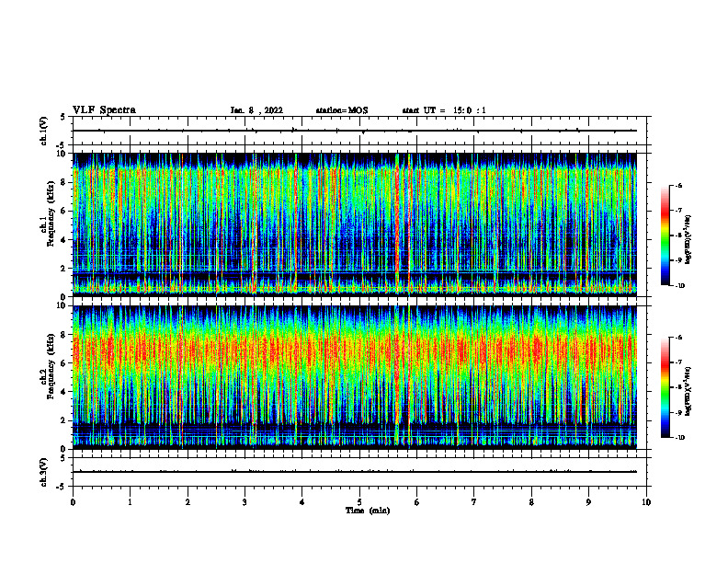Click the ch.2 frequency tick label "10"

pos(62,305)
